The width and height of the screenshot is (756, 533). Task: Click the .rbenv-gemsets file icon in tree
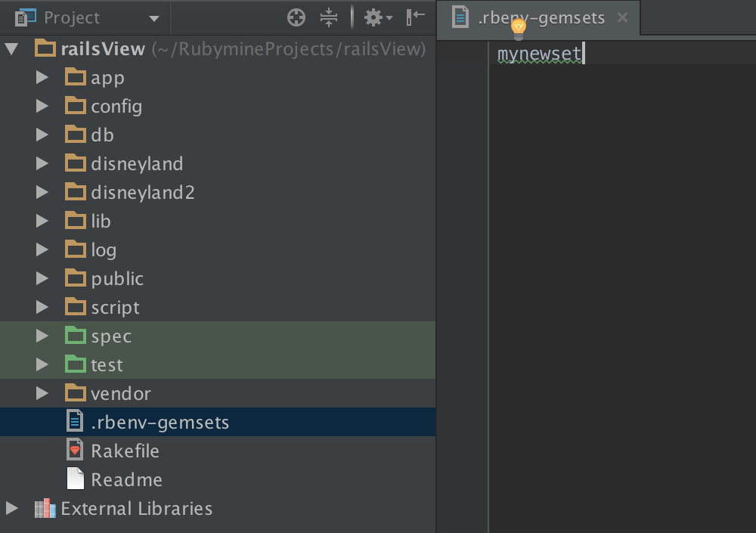tap(75, 421)
